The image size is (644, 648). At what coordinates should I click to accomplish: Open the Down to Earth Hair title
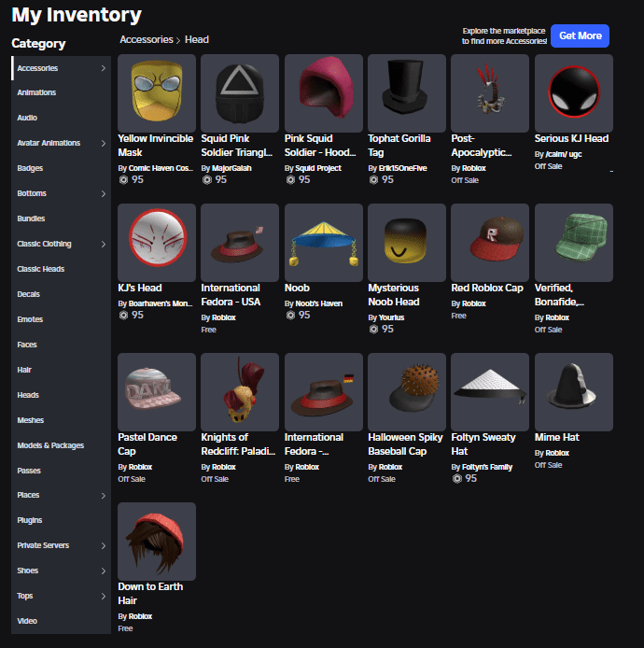150,594
